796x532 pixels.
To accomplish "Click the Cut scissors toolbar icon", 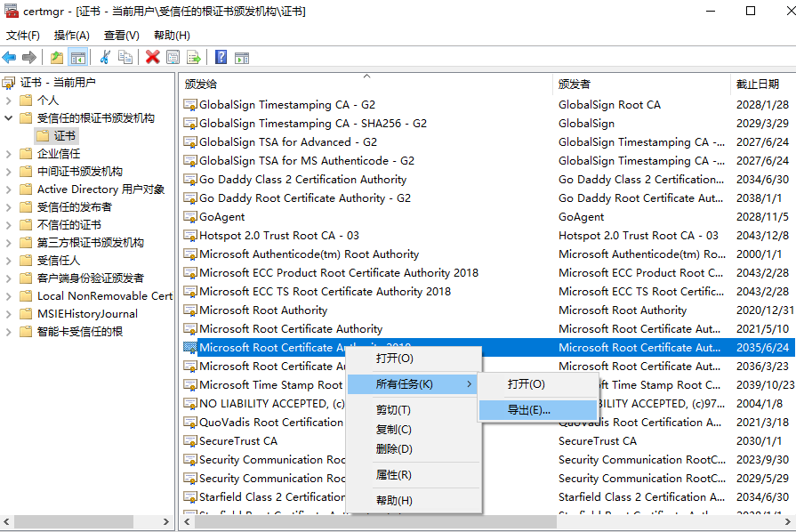I will [x=105, y=57].
